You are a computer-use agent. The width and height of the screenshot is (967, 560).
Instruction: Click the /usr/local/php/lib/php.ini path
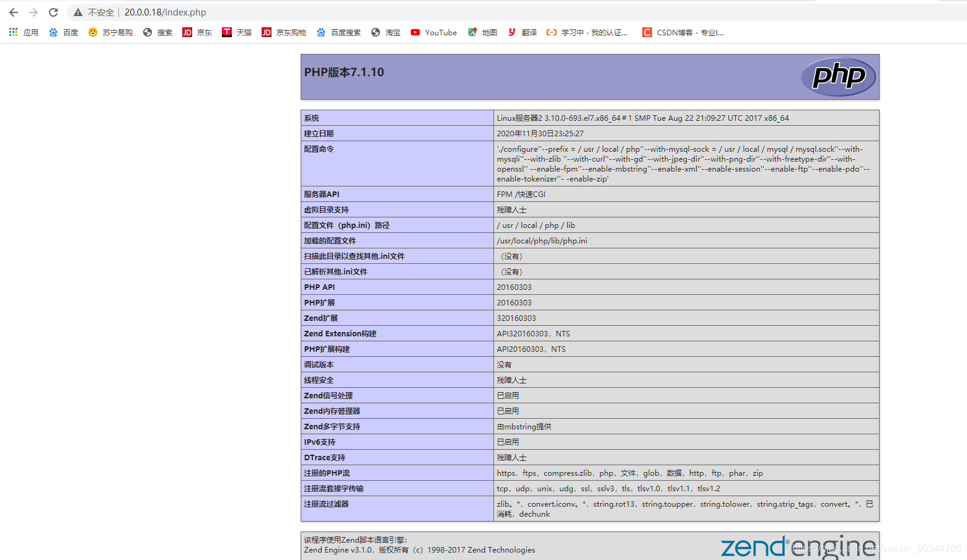point(542,240)
